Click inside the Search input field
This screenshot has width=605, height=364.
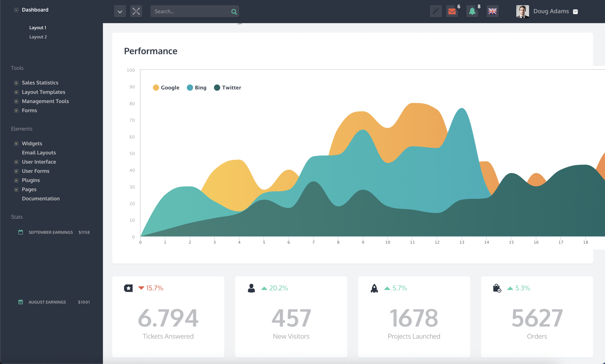[x=191, y=11]
